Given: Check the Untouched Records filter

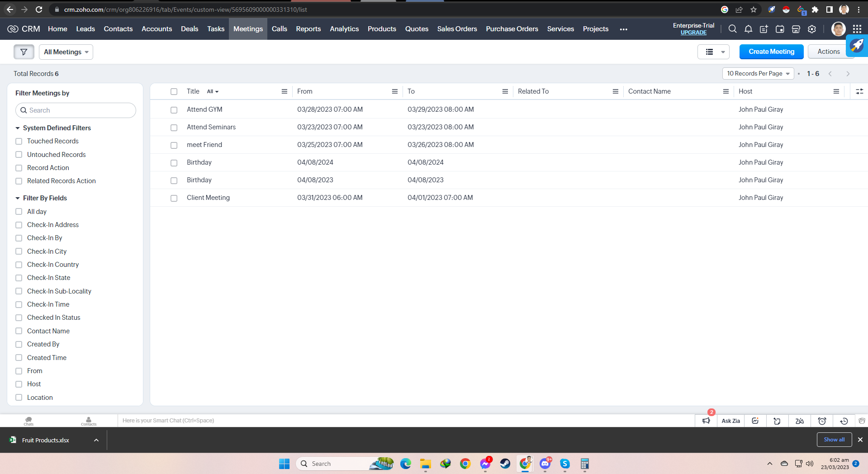Looking at the screenshot, I should tap(19, 155).
